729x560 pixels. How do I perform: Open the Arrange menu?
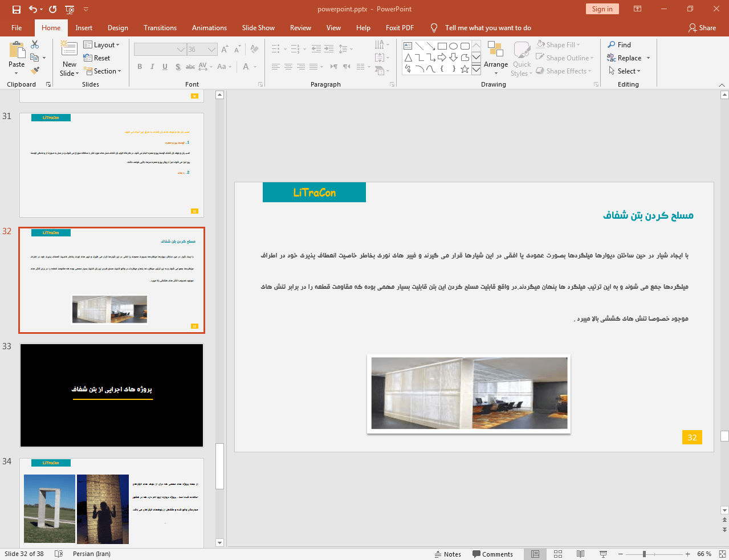496,58
